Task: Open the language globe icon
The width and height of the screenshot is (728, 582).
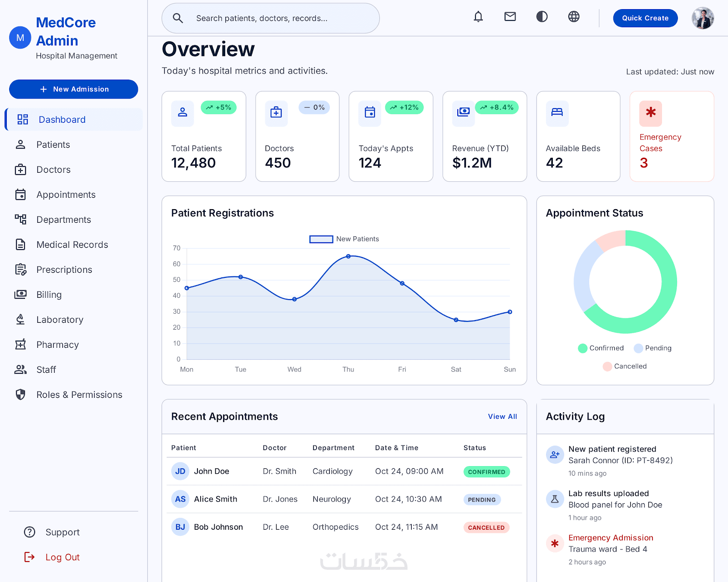Action: (x=574, y=17)
